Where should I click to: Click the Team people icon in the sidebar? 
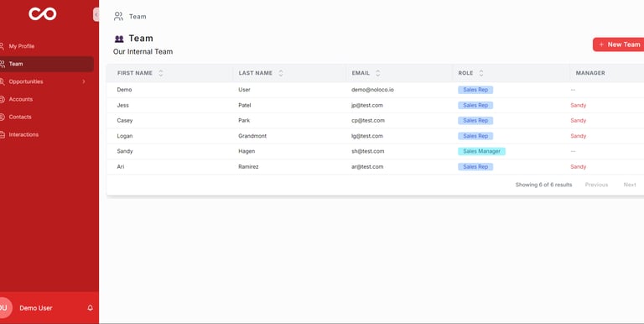pyautogui.click(x=2, y=64)
